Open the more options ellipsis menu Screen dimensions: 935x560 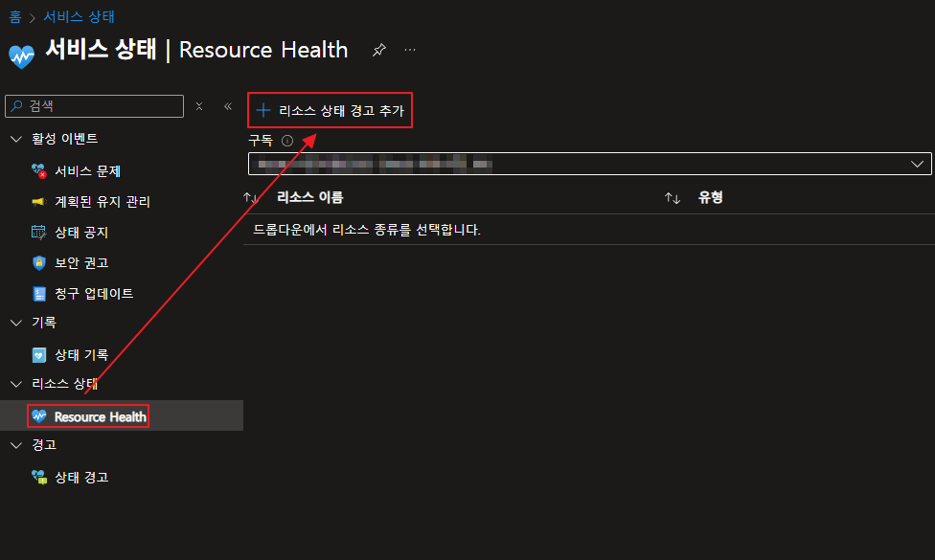tap(410, 50)
